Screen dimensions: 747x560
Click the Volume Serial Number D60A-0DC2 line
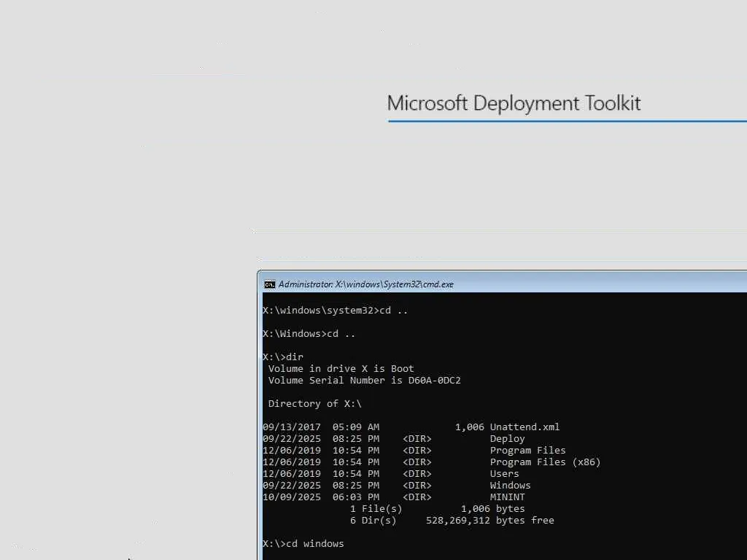365,381
